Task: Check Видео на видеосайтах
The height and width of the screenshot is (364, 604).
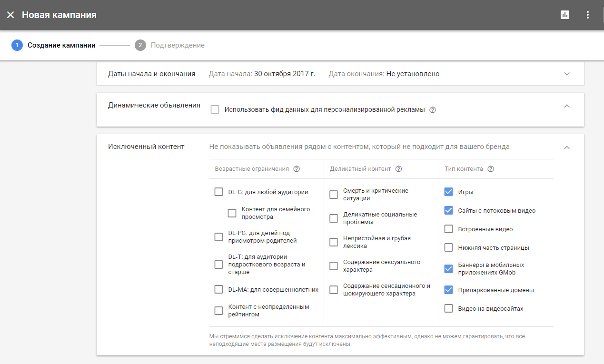Action: click(448, 308)
